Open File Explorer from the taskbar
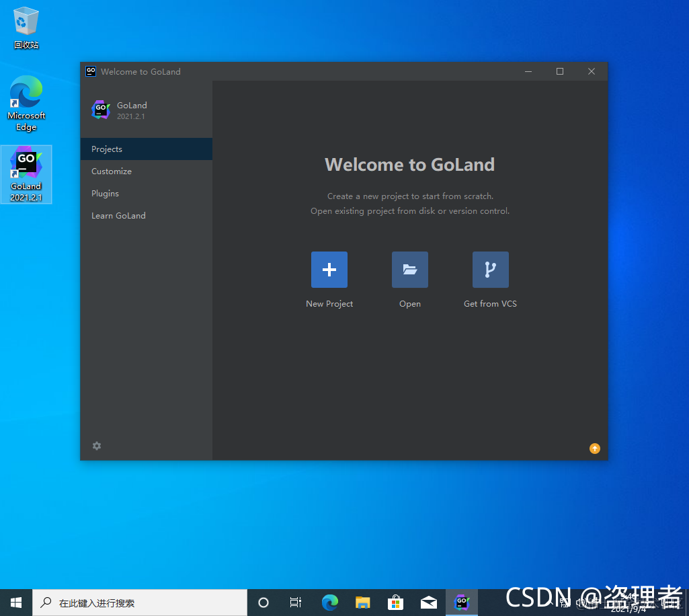689x616 pixels. click(362, 603)
